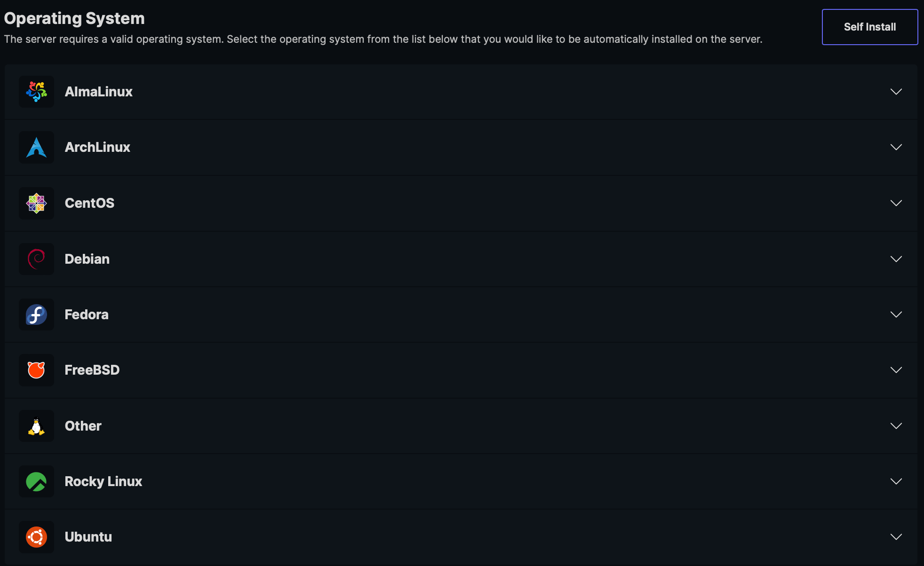Click the Fedora logo icon
This screenshot has width=924, height=566.
pyautogui.click(x=36, y=314)
